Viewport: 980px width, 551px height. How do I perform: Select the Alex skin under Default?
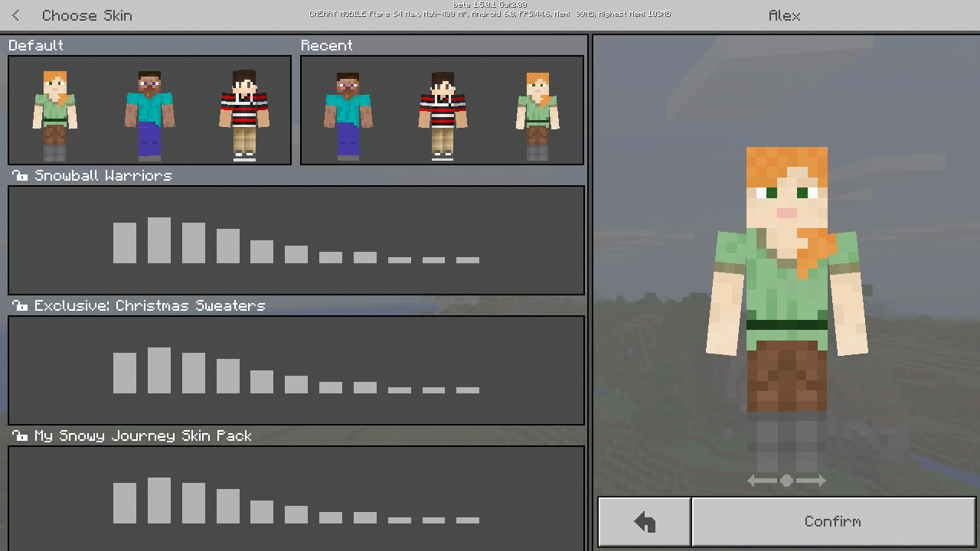54,116
